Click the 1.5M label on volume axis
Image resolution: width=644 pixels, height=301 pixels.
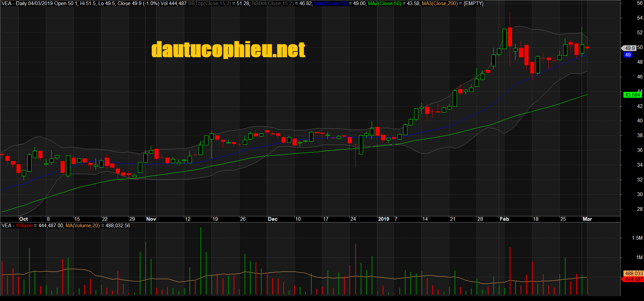(x=637, y=238)
